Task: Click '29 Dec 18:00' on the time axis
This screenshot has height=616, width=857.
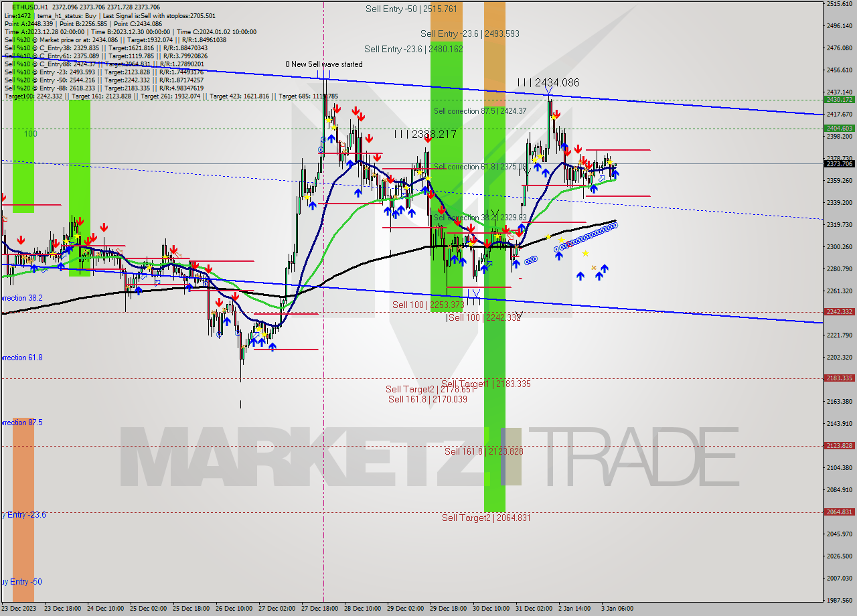Action: tap(449, 609)
